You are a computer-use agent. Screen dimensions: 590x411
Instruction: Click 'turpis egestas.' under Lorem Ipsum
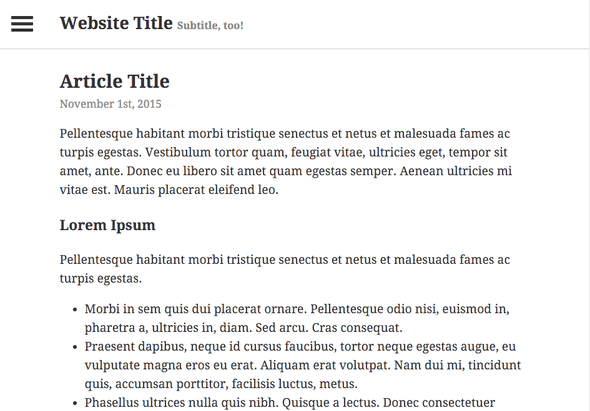(x=100, y=279)
